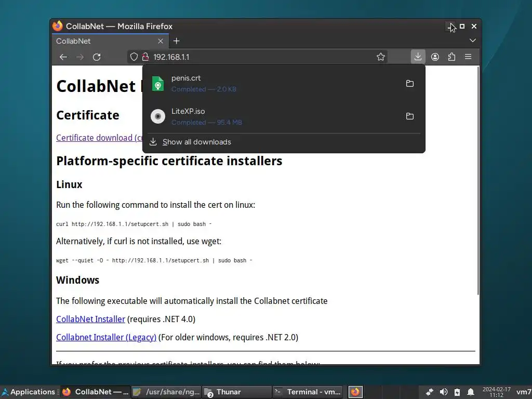Reload the current page
This screenshot has height=399, width=532.
(x=97, y=57)
